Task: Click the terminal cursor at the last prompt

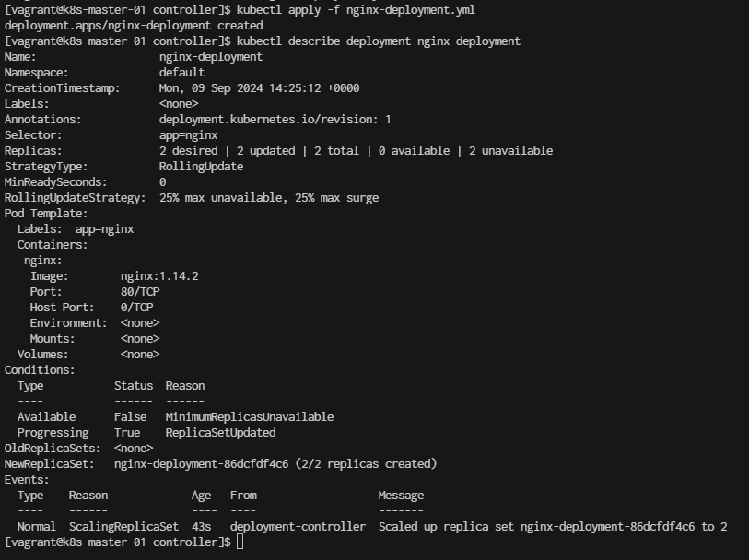Action: click(x=240, y=542)
